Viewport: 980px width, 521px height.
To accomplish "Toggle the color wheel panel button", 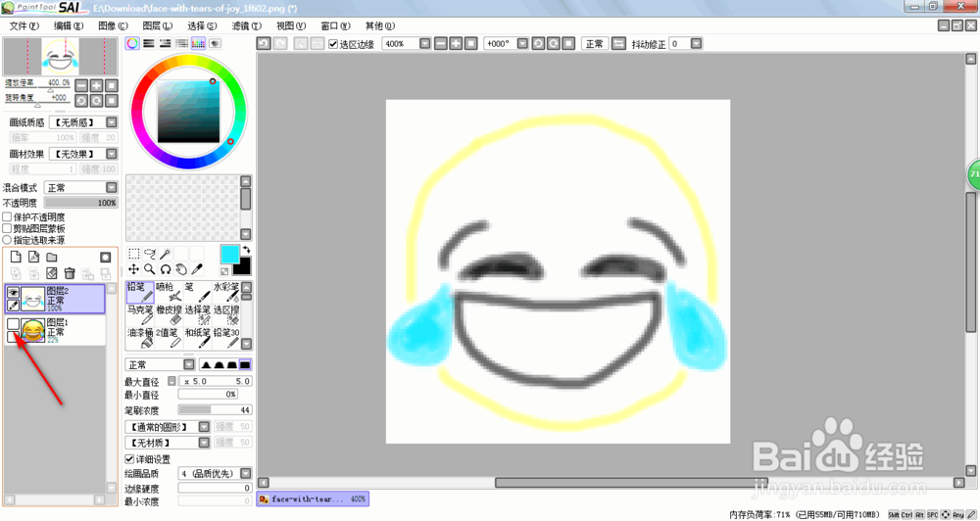I will [132, 43].
